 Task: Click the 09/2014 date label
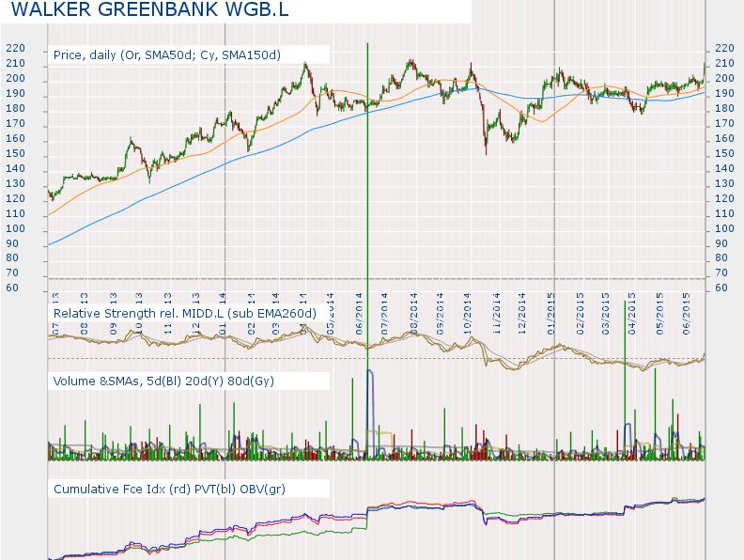click(x=441, y=314)
